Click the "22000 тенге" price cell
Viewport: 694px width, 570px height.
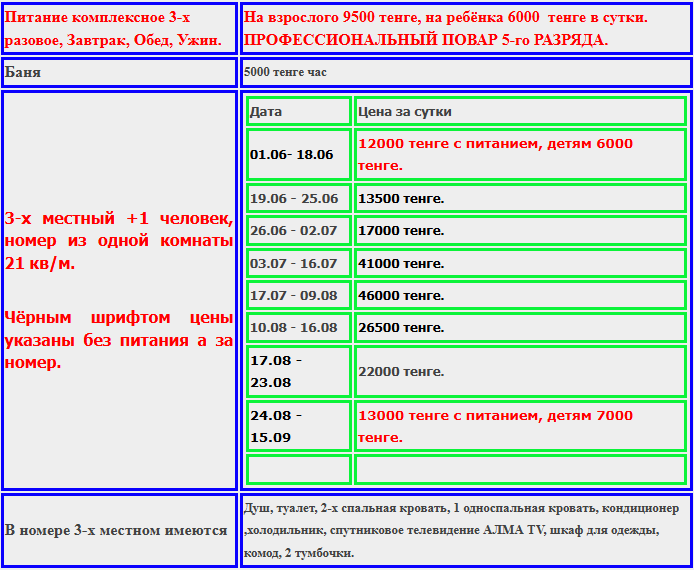[x=401, y=371]
